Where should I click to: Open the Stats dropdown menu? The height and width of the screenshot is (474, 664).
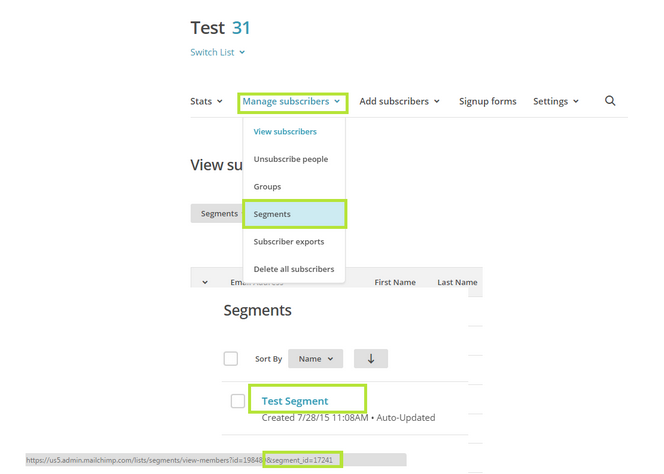click(x=206, y=101)
